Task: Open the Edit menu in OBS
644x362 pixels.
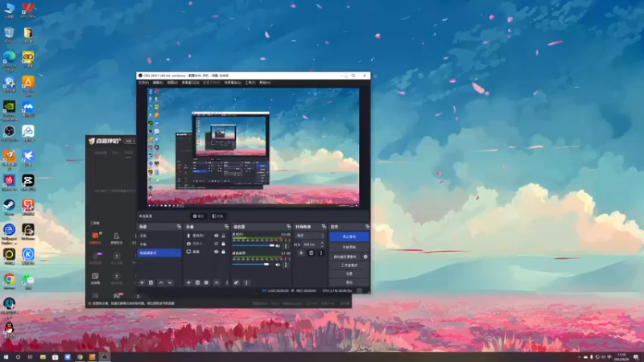Action: 158,83
